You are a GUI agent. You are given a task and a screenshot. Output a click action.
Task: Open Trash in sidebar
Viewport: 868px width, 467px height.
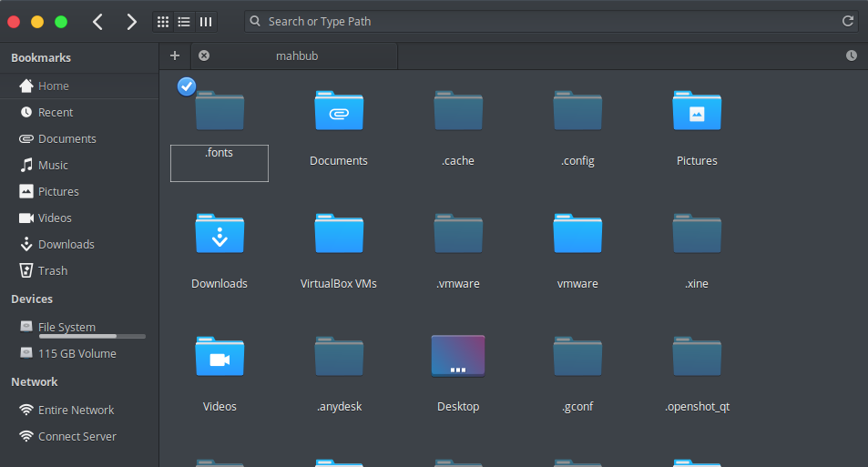pyautogui.click(x=80, y=270)
